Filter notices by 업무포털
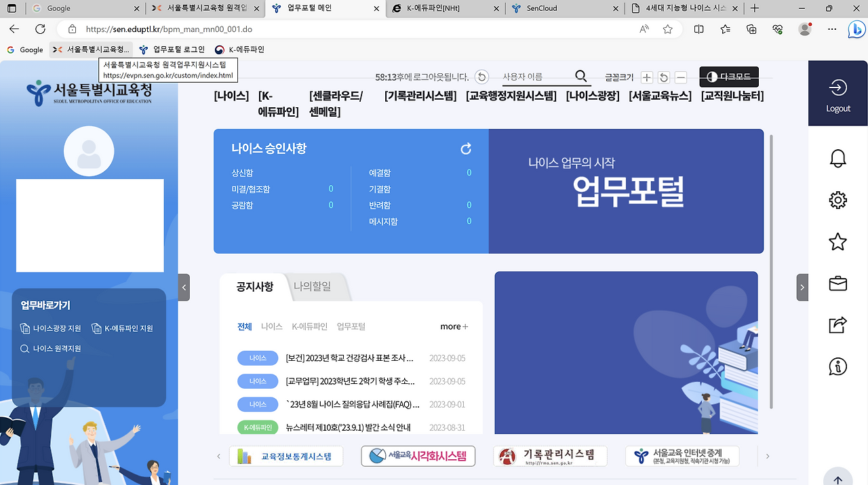 pos(351,326)
